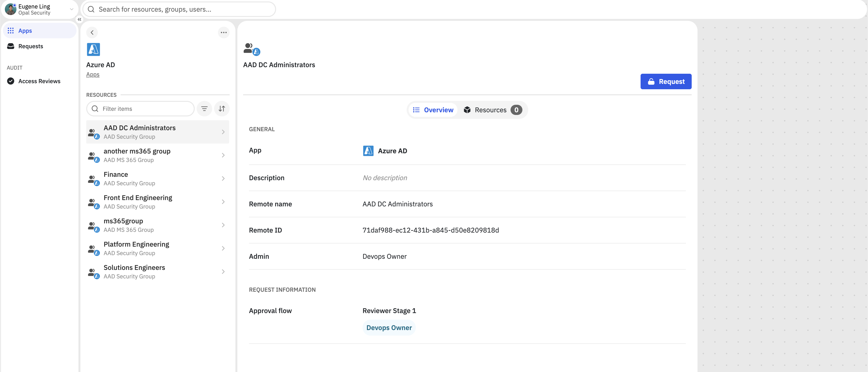Click the Azure AD logo in resources panel
This screenshot has height=372, width=868.
point(93,49)
